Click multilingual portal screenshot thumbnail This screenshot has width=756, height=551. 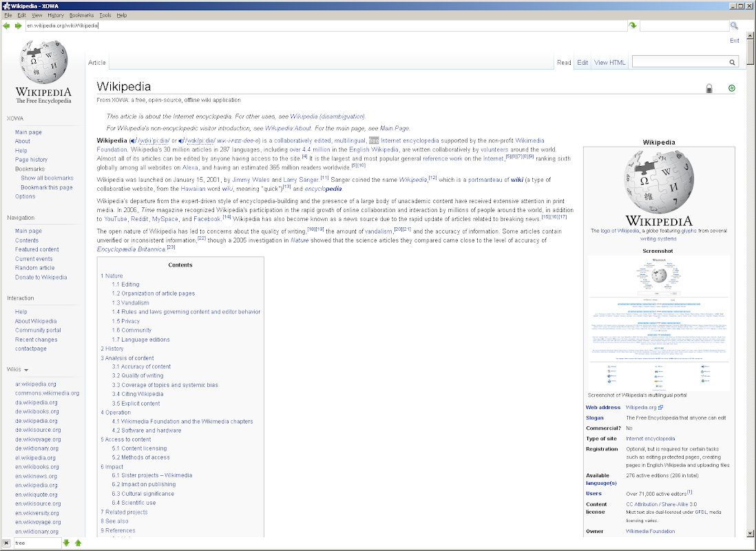click(x=659, y=323)
